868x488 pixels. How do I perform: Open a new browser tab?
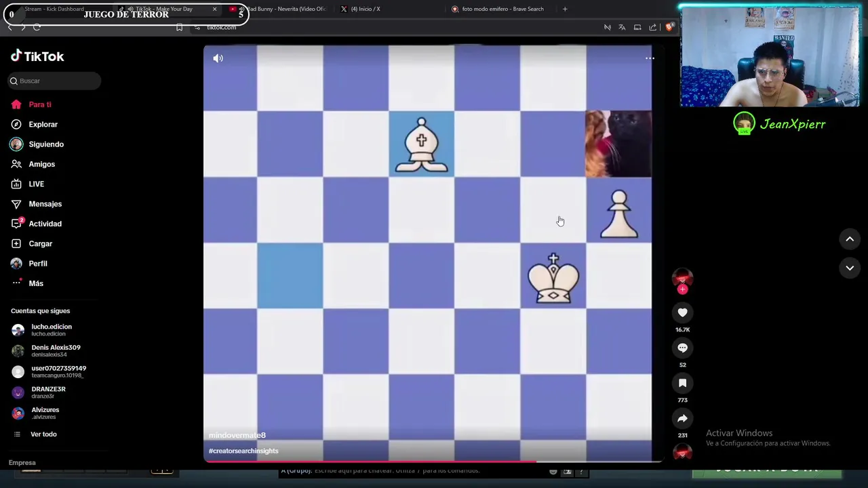coord(565,9)
